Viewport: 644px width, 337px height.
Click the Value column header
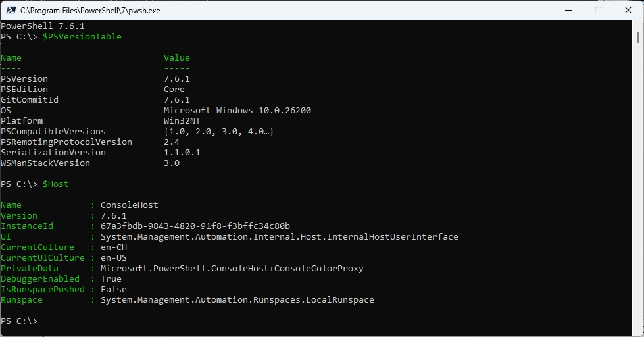(176, 58)
